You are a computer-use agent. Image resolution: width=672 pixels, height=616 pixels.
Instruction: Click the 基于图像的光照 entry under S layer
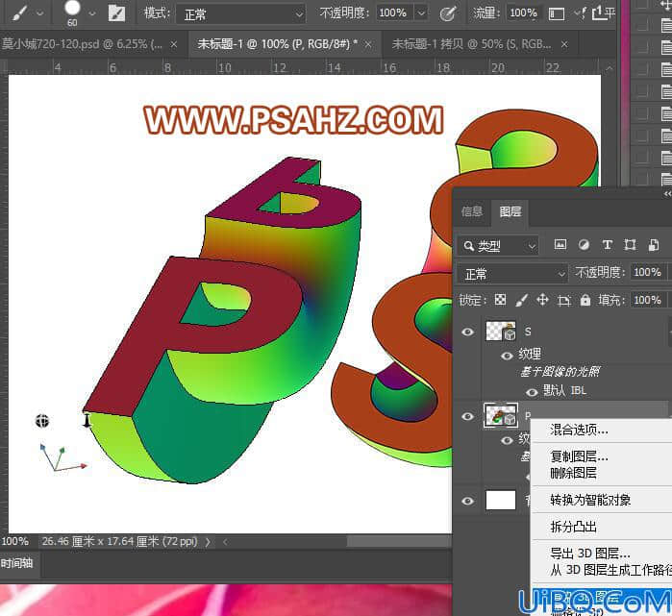[560, 371]
